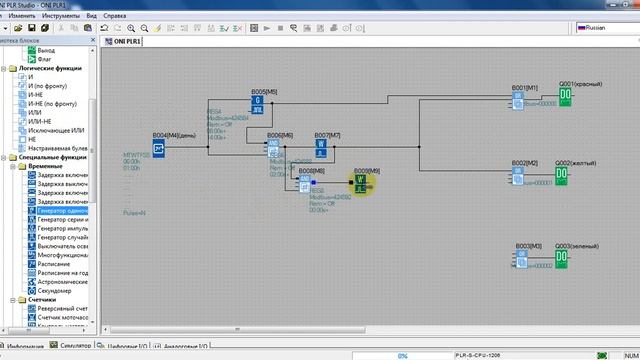Image resolution: width=640 pixels, height=360 pixels.
Task: Click the simulation mode toolbar icon
Action: coord(254,28)
